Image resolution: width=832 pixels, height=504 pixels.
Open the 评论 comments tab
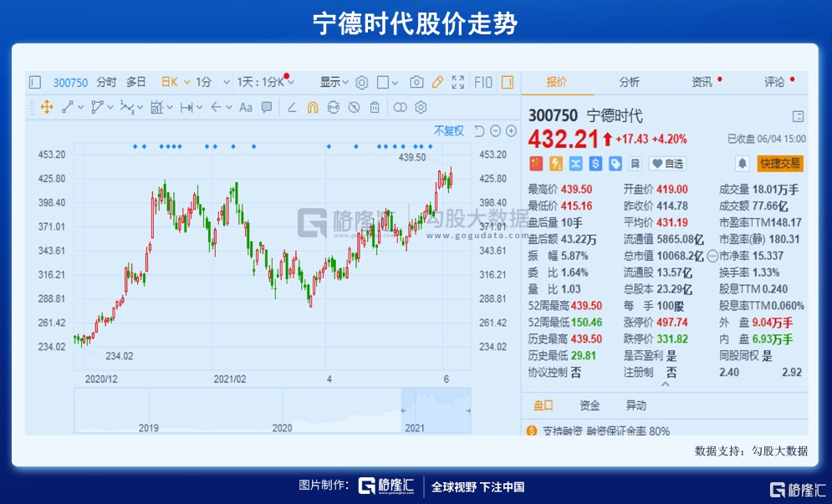(x=774, y=82)
